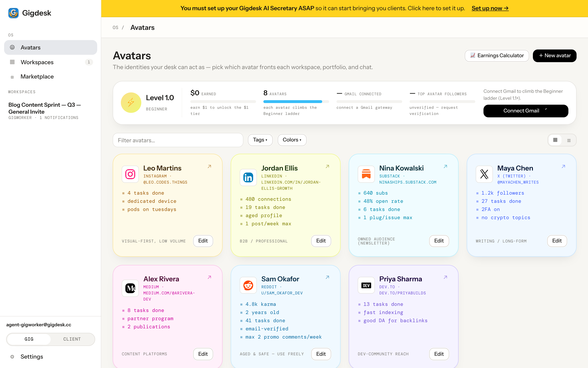
Task: Click the Sam Okafor name heading
Action: (x=280, y=279)
